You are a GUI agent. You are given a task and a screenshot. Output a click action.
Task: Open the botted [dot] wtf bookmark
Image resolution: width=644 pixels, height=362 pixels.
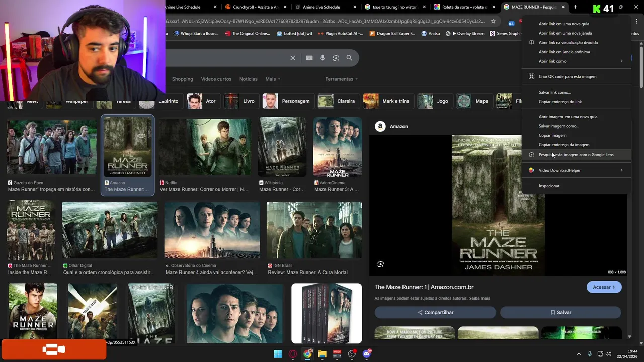[294, 34]
